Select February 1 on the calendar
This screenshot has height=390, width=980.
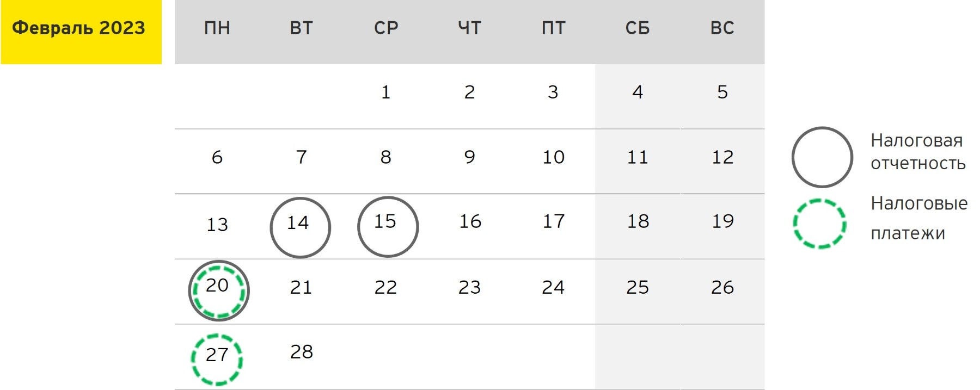point(385,92)
